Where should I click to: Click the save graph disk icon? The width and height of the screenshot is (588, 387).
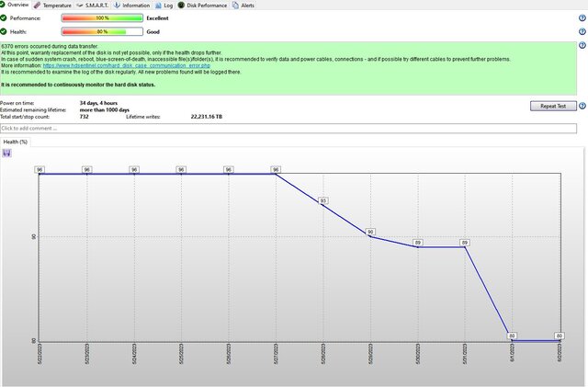pyautogui.click(x=6, y=153)
